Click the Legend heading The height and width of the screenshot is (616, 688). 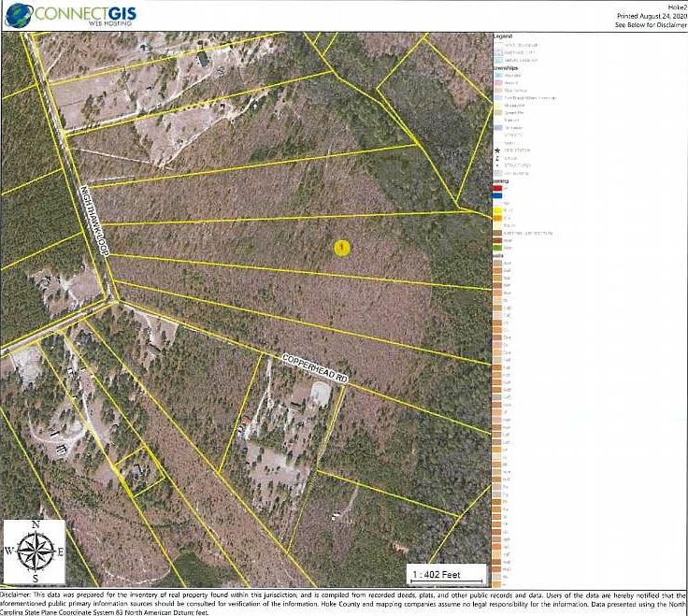(x=503, y=36)
